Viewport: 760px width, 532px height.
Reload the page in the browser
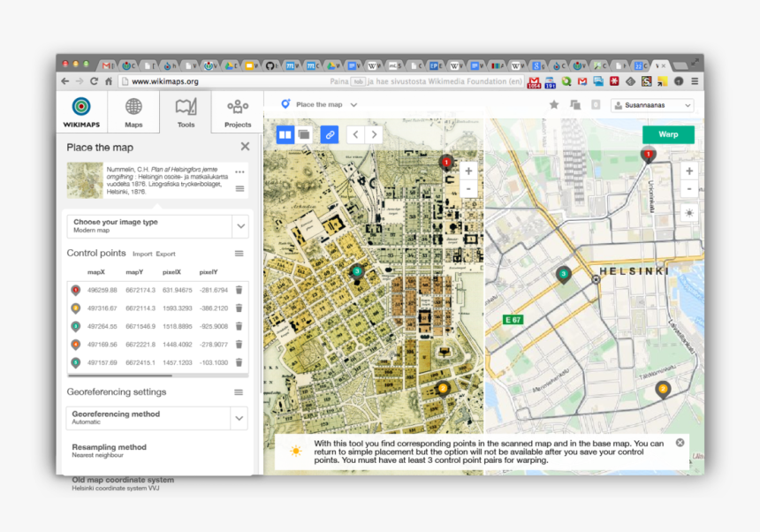point(94,81)
